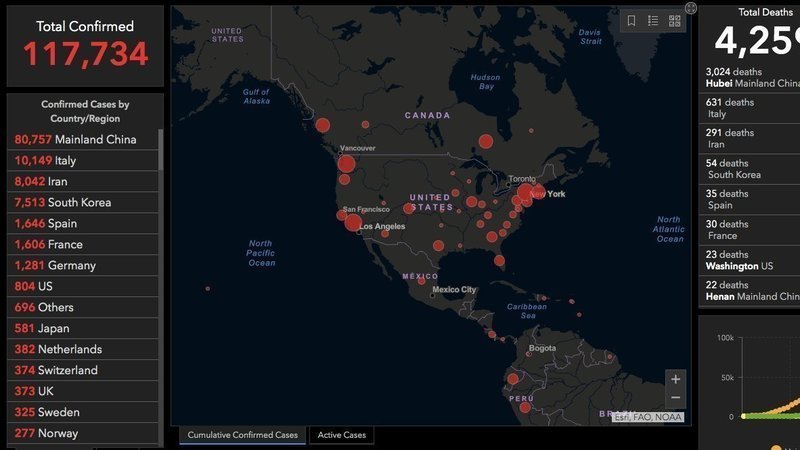The height and width of the screenshot is (450, 800).
Task: Click the Esri, FAO, NOAA attribution
Action: click(648, 417)
